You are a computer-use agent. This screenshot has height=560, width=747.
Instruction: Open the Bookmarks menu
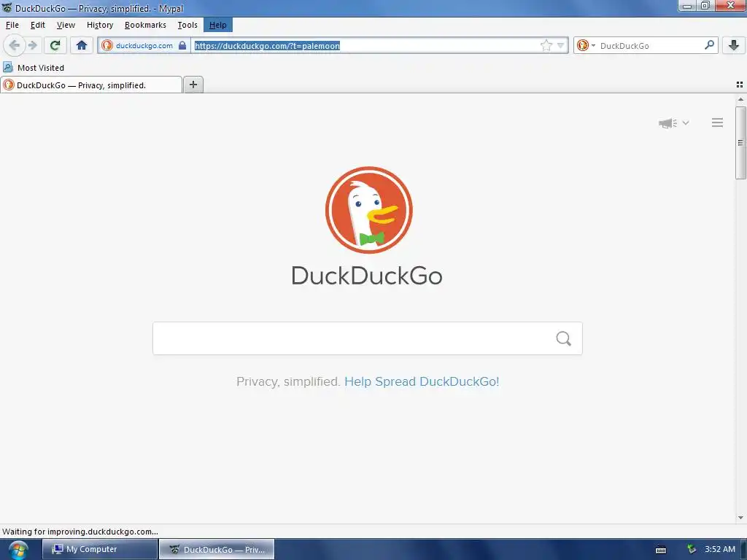pos(145,25)
